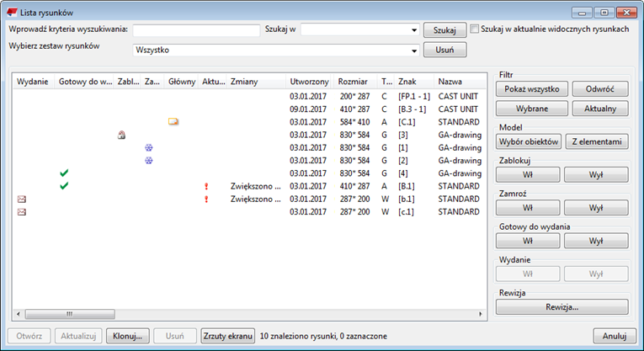Click Zwiększono... change text in row [B.1]

pyautogui.click(x=255, y=186)
